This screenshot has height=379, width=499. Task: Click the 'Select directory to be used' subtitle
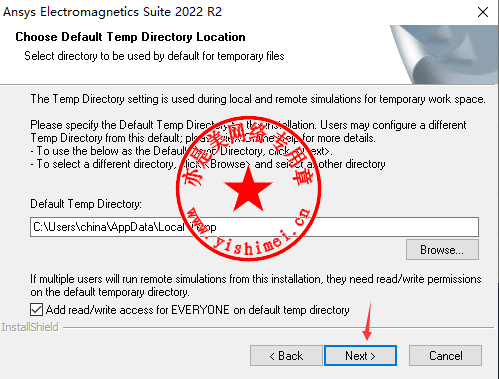[x=154, y=56]
